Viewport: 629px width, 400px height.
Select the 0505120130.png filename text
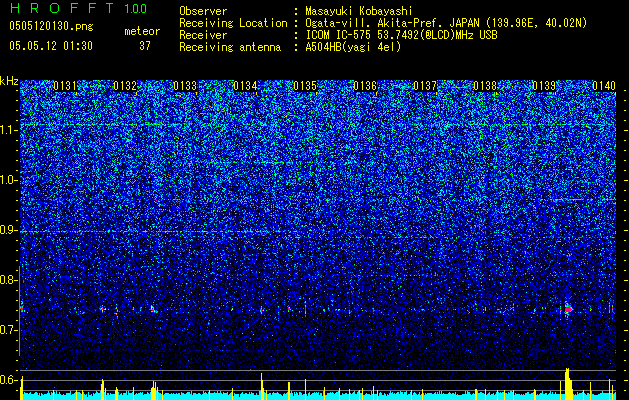click(51, 26)
